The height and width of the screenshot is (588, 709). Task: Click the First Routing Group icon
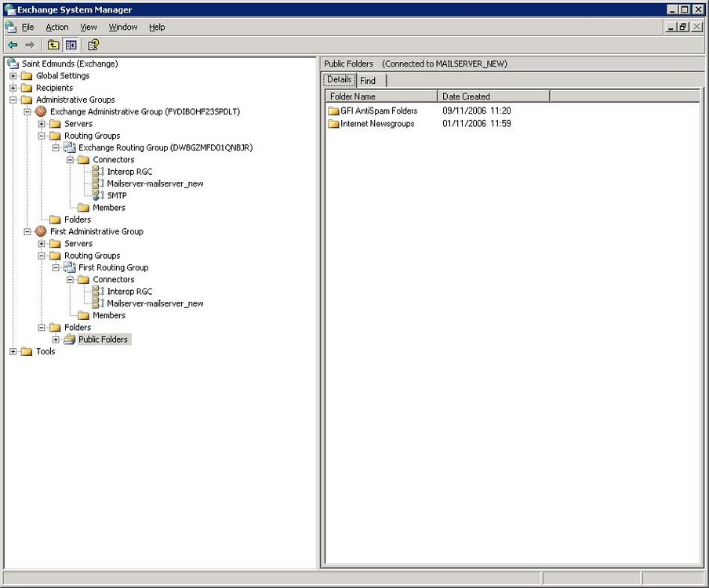(x=69, y=267)
